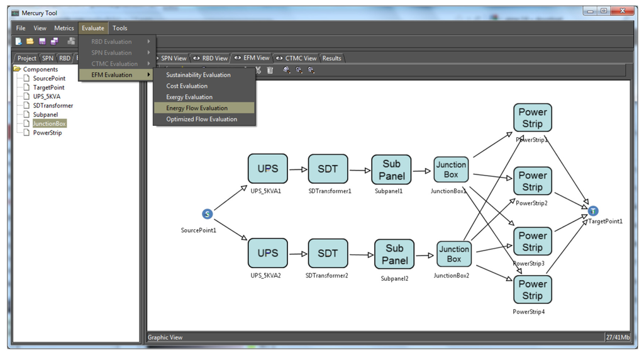The image size is (644, 355).
Task: Collapse the Components tree folder
Action: 17,69
